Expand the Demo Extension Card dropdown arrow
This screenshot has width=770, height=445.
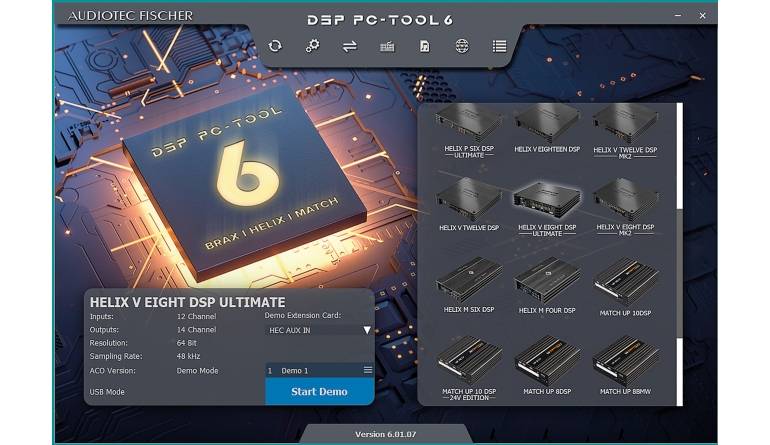click(367, 330)
